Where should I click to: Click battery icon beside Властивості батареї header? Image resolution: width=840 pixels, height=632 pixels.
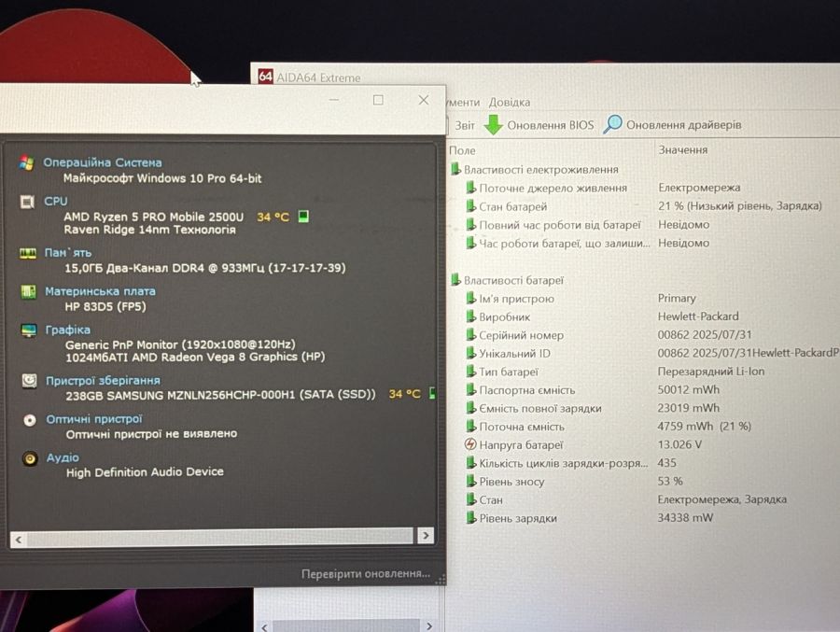tap(455, 280)
